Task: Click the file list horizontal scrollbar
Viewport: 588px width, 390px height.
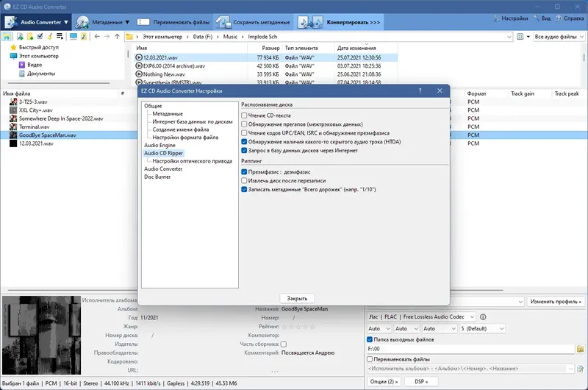Action: click(x=255, y=290)
